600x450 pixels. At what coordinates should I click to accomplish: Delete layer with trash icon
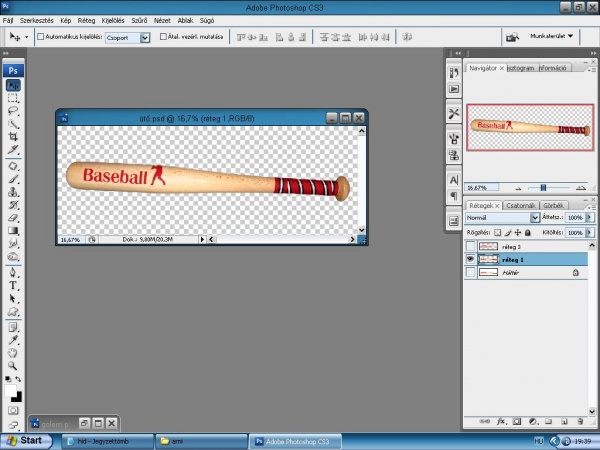pyautogui.click(x=580, y=421)
